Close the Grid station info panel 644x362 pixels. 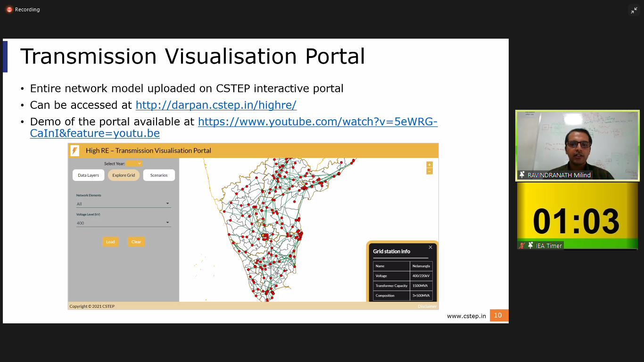[430, 247]
